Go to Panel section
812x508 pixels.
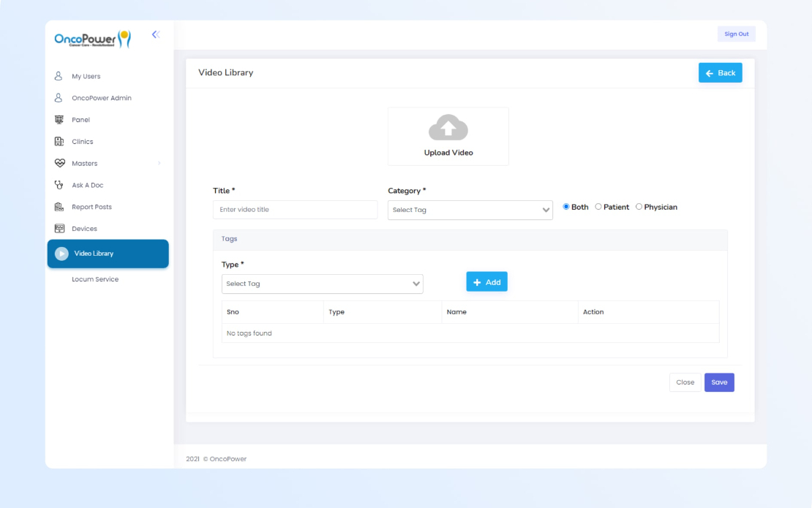pos(80,119)
